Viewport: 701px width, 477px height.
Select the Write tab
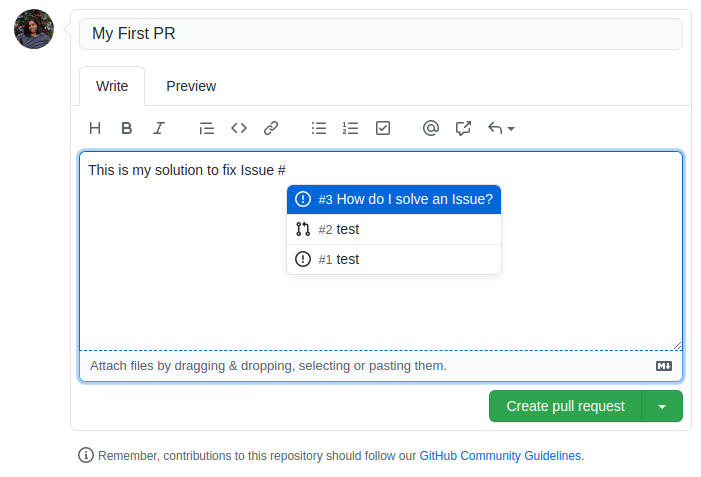click(x=112, y=86)
